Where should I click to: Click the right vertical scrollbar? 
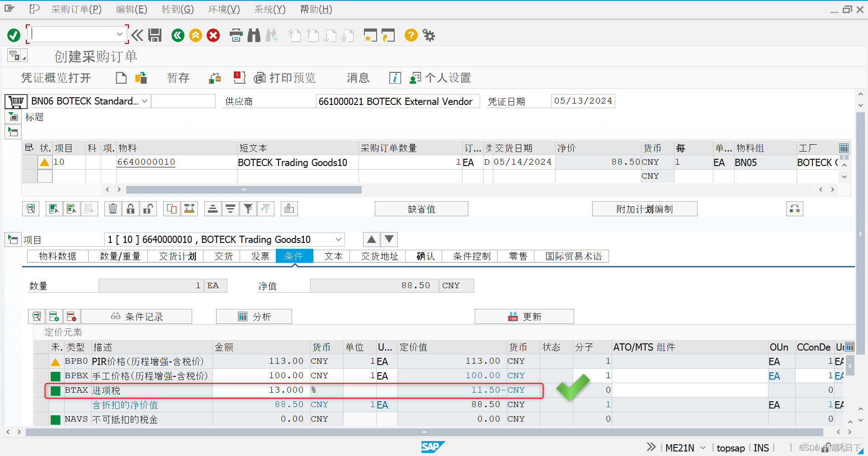860,233
